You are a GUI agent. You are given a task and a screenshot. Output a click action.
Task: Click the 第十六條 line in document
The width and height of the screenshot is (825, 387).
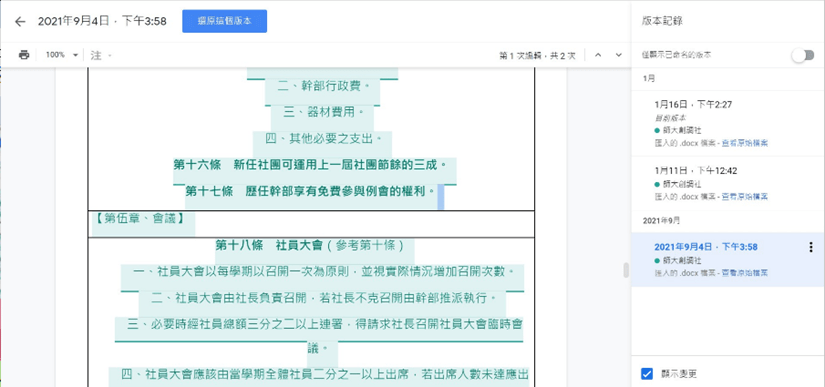pos(310,165)
